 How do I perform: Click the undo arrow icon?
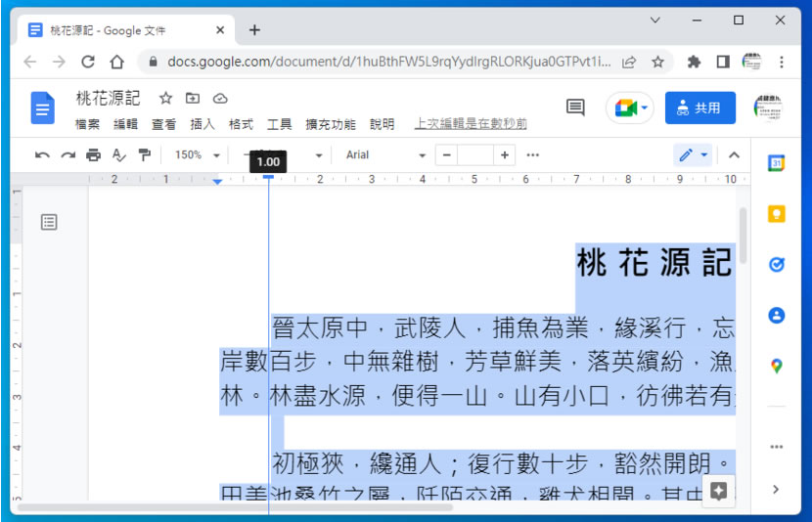click(x=42, y=154)
